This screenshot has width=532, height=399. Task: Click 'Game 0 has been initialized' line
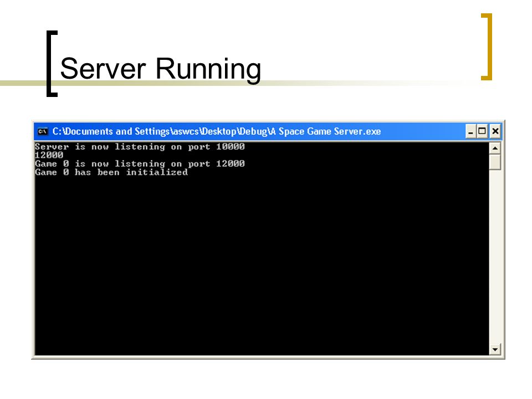pos(111,172)
